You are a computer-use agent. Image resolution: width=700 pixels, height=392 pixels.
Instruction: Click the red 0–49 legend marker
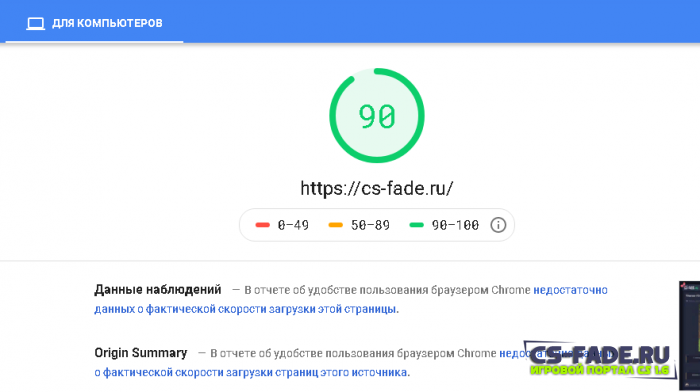coord(262,225)
